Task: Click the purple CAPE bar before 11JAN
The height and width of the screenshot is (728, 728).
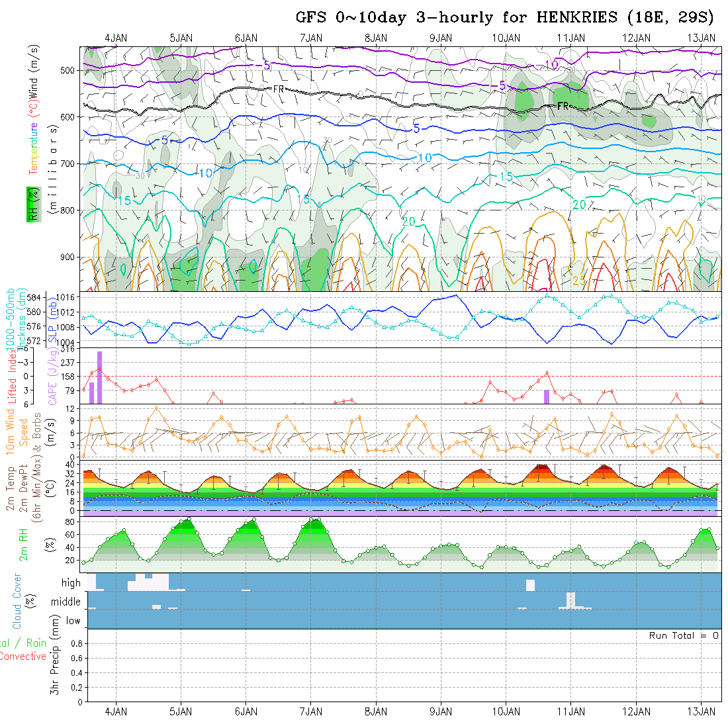Action: click(547, 396)
